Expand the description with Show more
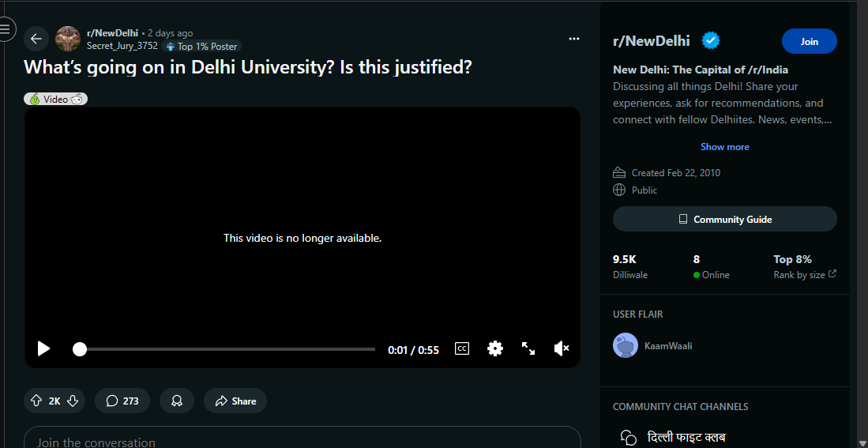Screen dimensions: 868x448 coord(724,147)
